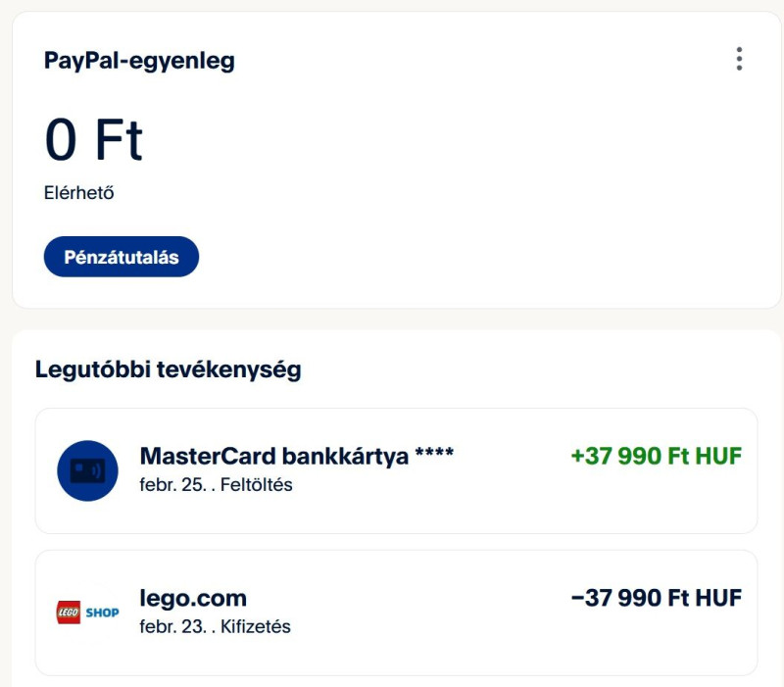Image resolution: width=784 pixels, height=687 pixels.
Task: Click the −37 990 Ft HUF amount
Action: pos(656,598)
